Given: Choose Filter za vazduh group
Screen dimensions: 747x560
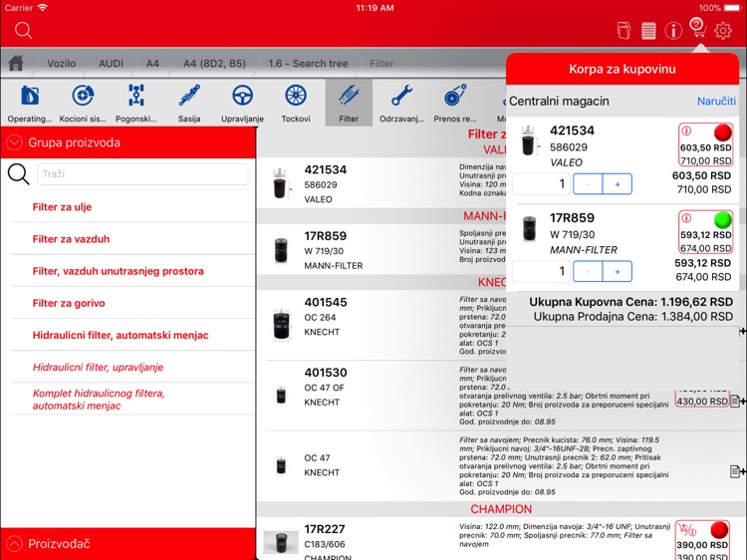Looking at the screenshot, I should pos(71,239).
